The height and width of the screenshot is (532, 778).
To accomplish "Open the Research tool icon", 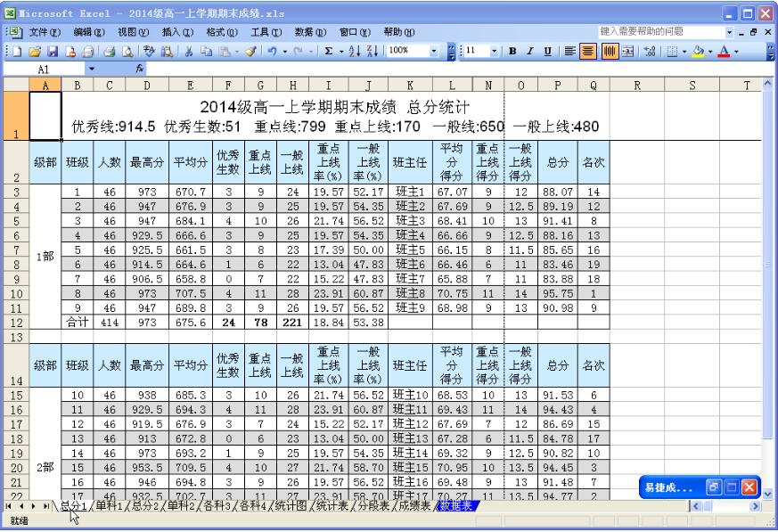I will coord(167,51).
